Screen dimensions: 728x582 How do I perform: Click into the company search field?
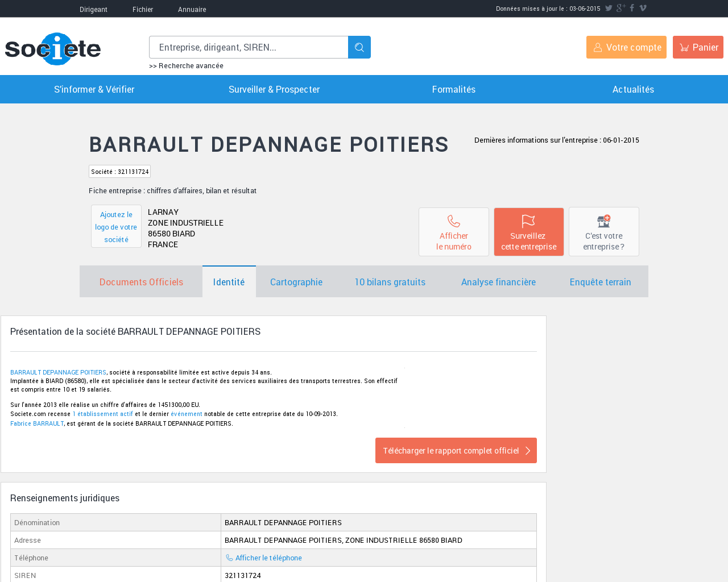[x=249, y=47]
